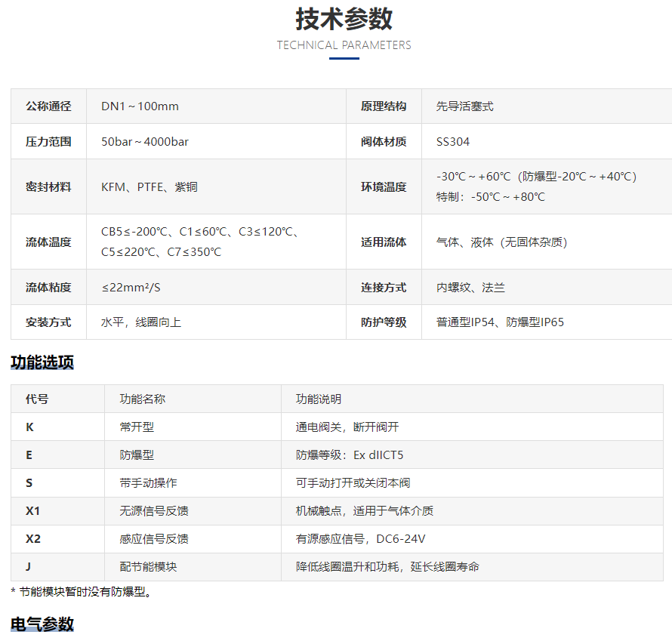Click the 流体温度 row label
Image resolution: width=672 pixels, height=641 pixels.
48,242
